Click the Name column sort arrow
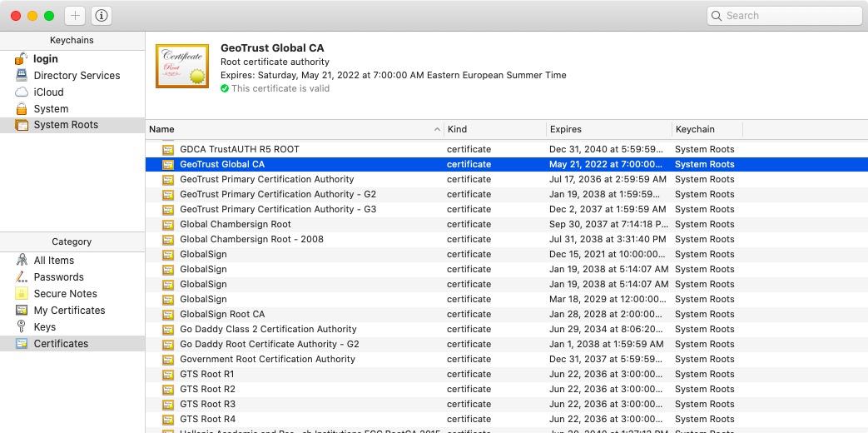 click(x=437, y=130)
